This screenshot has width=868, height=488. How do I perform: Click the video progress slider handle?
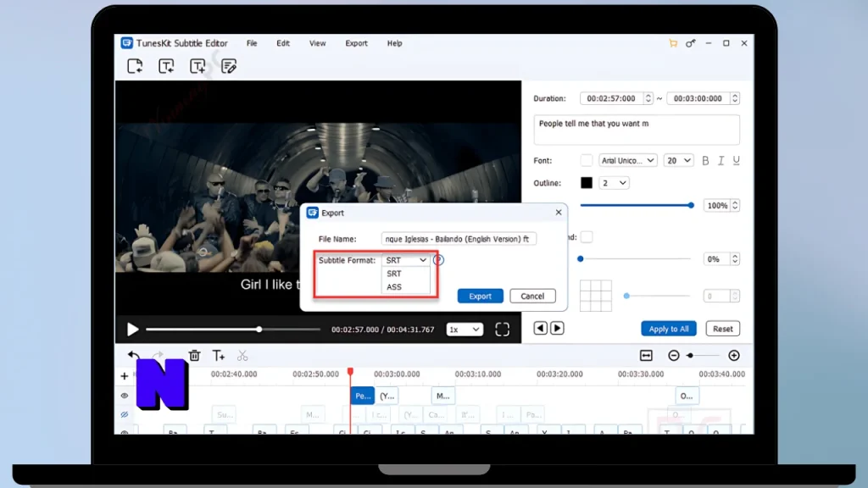[259, 330]
